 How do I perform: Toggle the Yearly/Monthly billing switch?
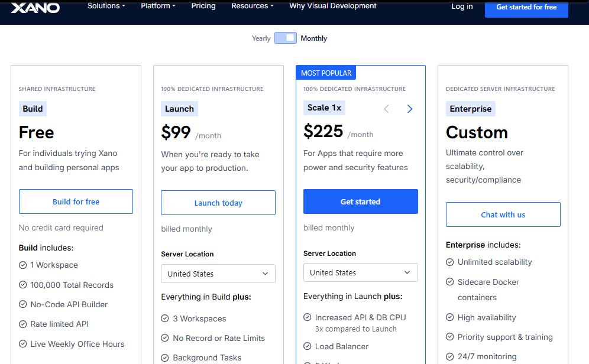pos(286,38)
